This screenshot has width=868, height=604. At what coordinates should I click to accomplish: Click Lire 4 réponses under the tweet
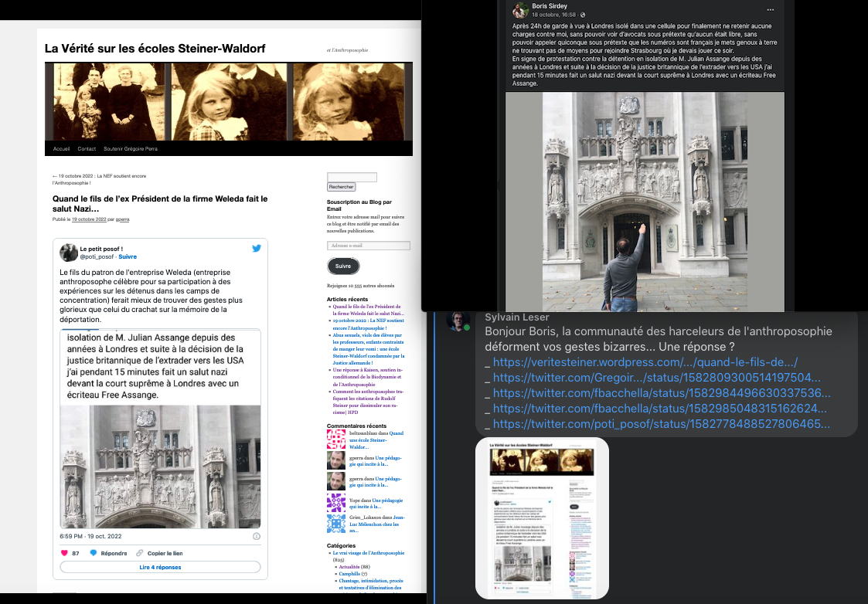point(160,567)
